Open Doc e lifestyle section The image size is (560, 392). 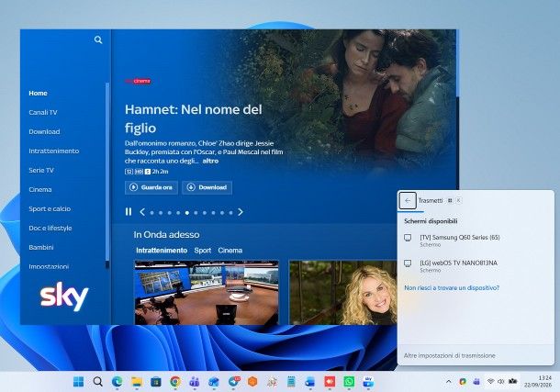[50, 228]
